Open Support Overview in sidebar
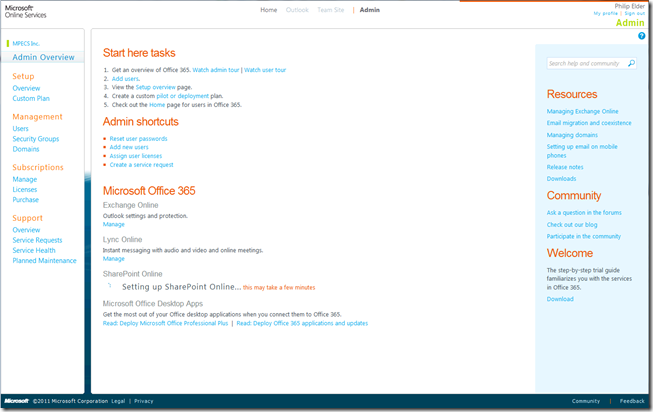The image size is (653, 412). pos(26,230)
